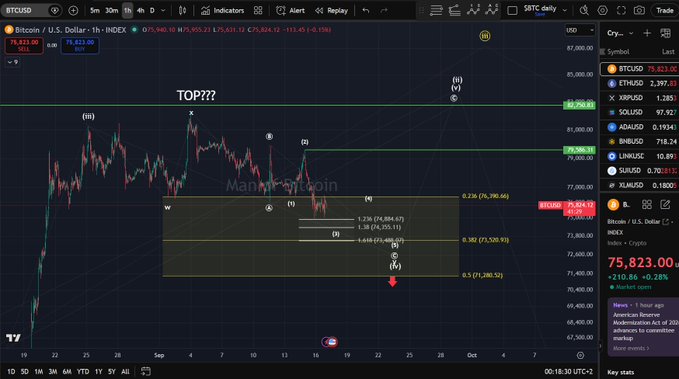The height and width of the screenshot is (379, 679).
Task: Select the 5m timeframe
Action: click(95, 10)
